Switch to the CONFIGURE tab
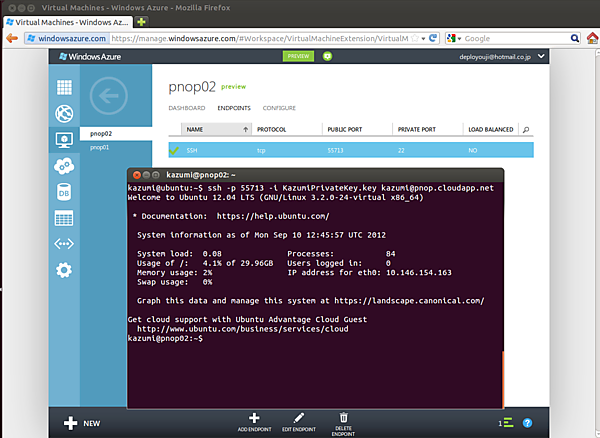The width and height of the screenshot is (600, 438). (x=279, y=108)
